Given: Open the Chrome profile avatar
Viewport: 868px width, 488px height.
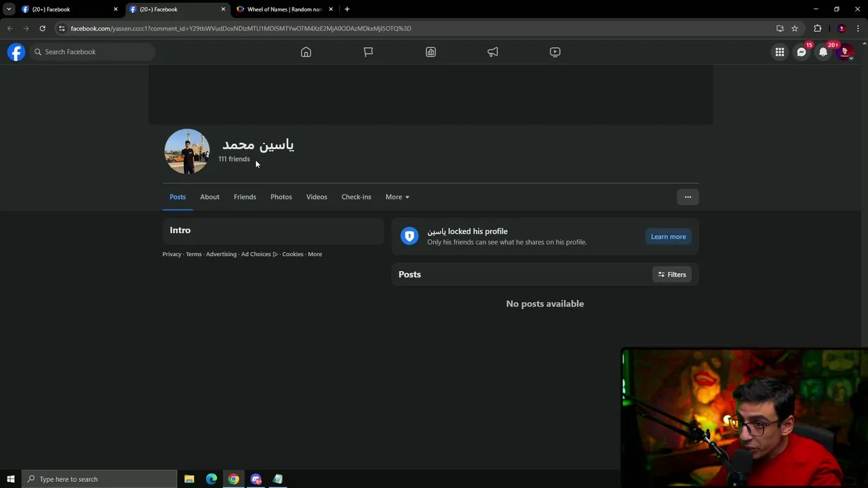Looking at the screenshot, I should 842,28.
